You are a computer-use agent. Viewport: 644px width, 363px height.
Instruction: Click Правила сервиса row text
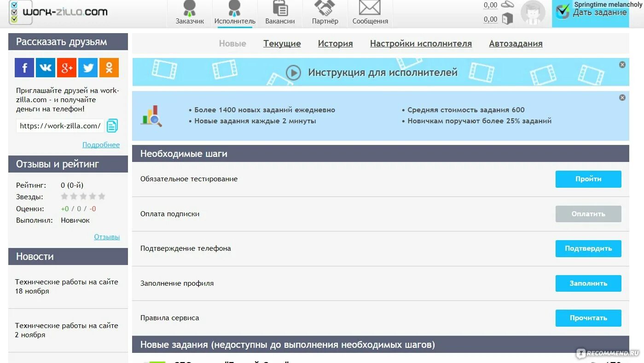(170, 318)
